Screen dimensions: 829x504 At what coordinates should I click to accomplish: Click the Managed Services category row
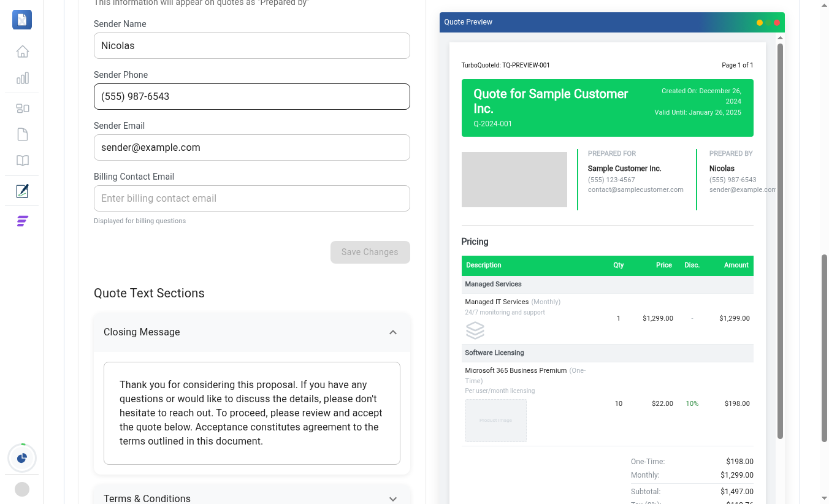pos(608,284)
